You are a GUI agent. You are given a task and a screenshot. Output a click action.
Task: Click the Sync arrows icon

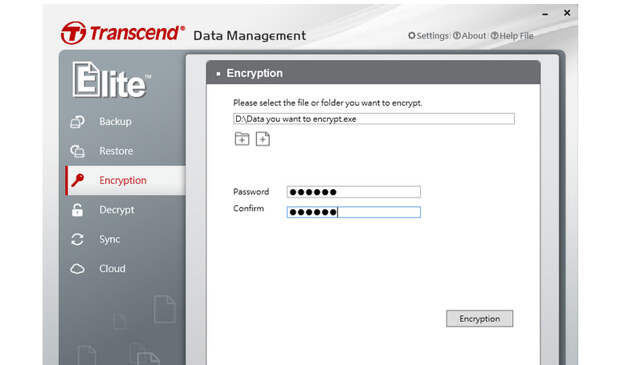click(x=78, y=239)
